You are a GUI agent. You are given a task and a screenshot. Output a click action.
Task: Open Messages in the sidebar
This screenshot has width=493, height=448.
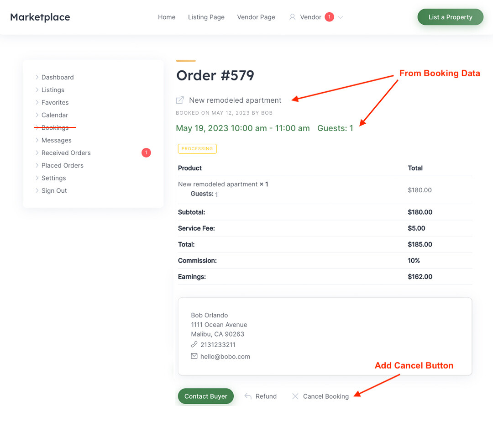(x=57, y=140)
